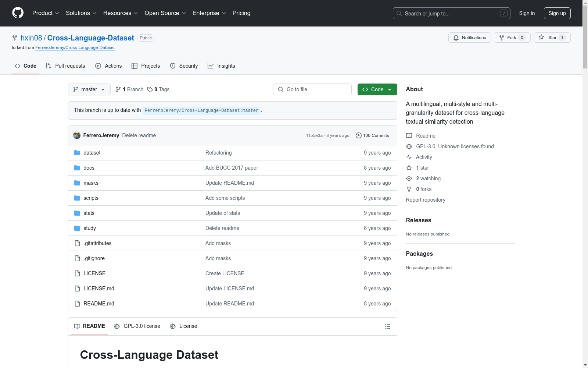This screenshot has height=368, width=588.
Task: Select the Readme book icon in About
Action: [x=409, y=136]
